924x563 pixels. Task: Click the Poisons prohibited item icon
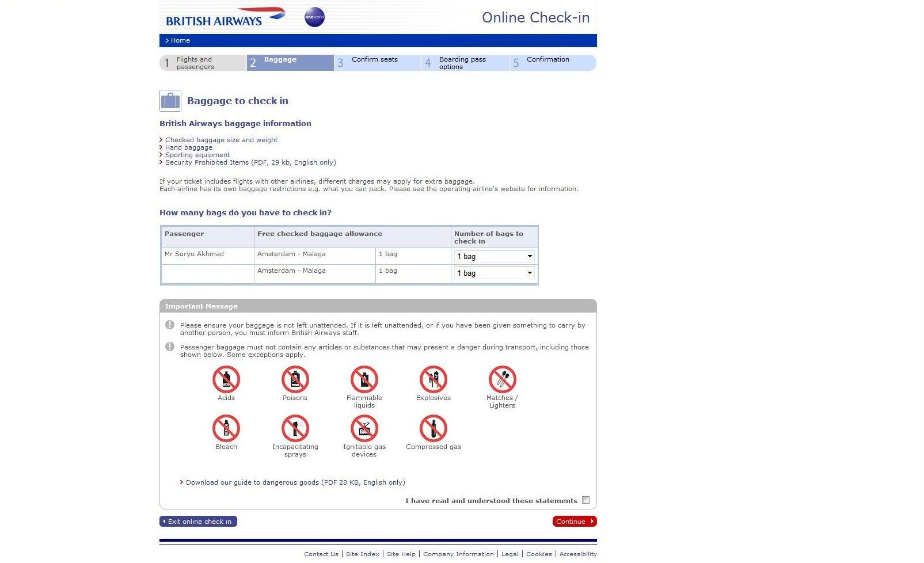[x=295, y=380]
